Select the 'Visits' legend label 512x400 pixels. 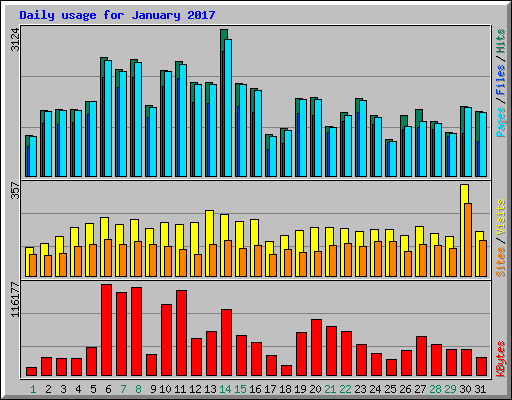[501, 218]
